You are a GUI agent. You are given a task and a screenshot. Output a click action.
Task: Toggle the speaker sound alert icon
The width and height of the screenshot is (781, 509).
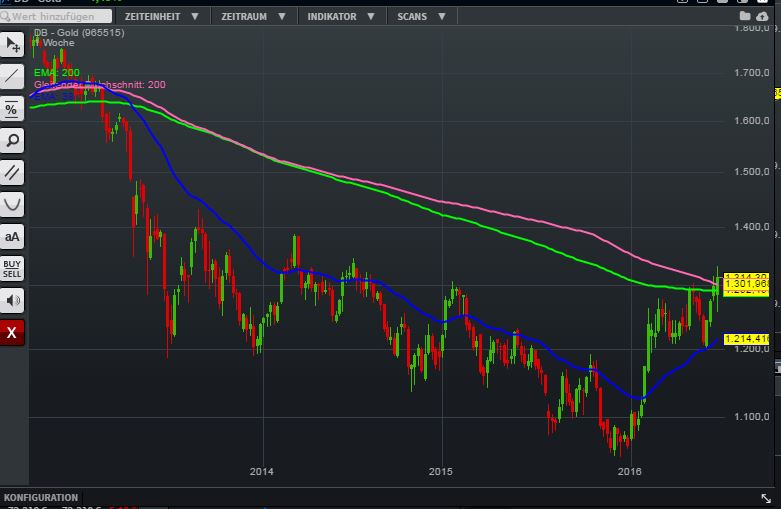pyautogui.click(x=12, y=300)
